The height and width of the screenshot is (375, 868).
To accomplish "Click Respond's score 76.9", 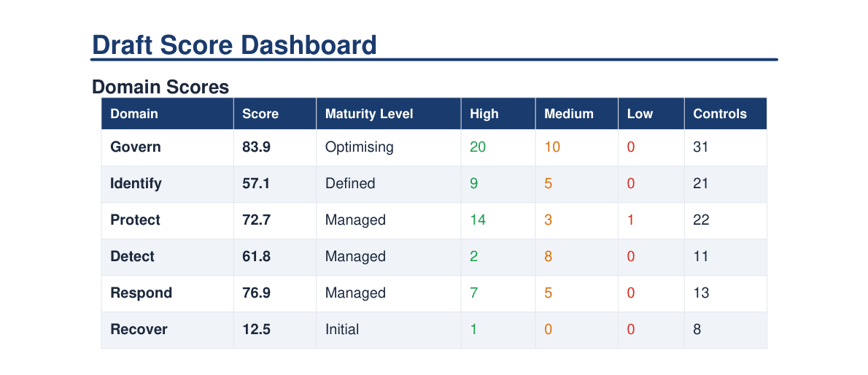I will point(256,293).
